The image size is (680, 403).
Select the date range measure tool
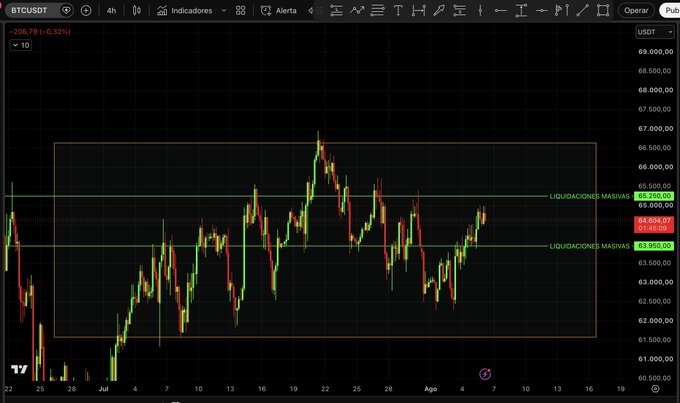[418, 10]
